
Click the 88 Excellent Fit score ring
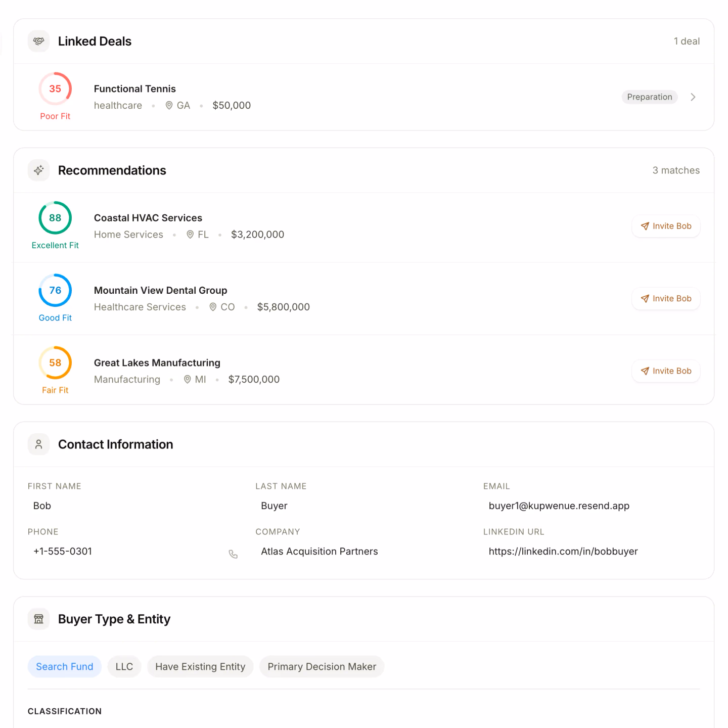[x=55, y=218]
